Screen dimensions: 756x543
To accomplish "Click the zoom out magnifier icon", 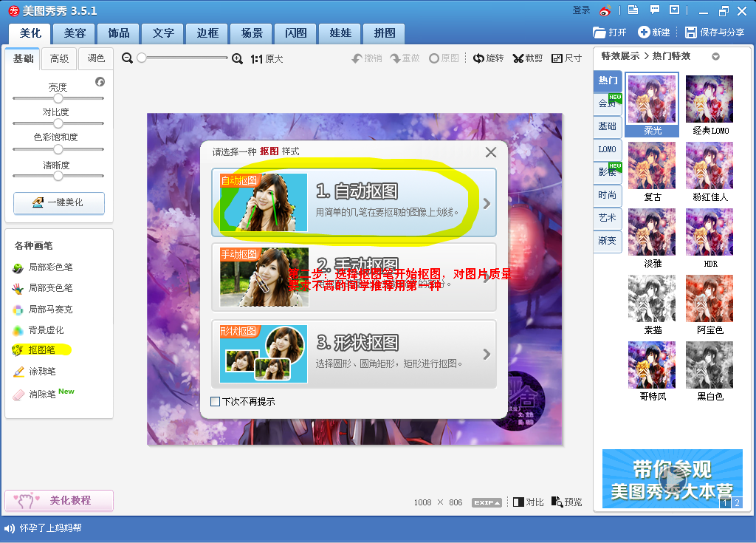I will [x=127, y=58].
